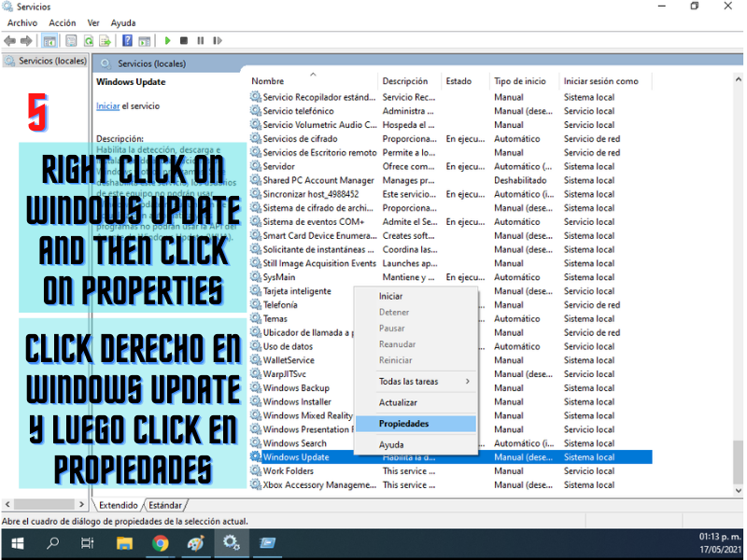Viewport: 747px width, 560px height.
Task: Select the Work Folders service
Action: pyautogui.click(x=288, y=471)
